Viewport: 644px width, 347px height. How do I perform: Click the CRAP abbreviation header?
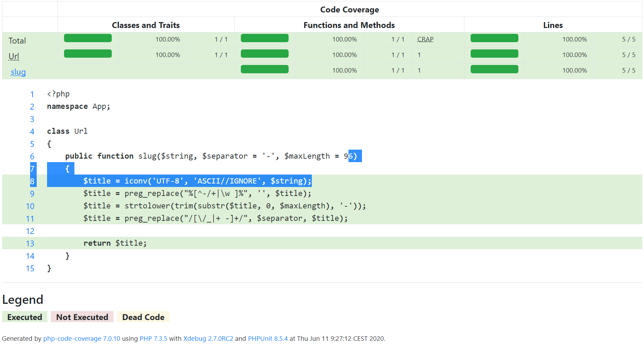pyautogui.click(x=425, y=39)
